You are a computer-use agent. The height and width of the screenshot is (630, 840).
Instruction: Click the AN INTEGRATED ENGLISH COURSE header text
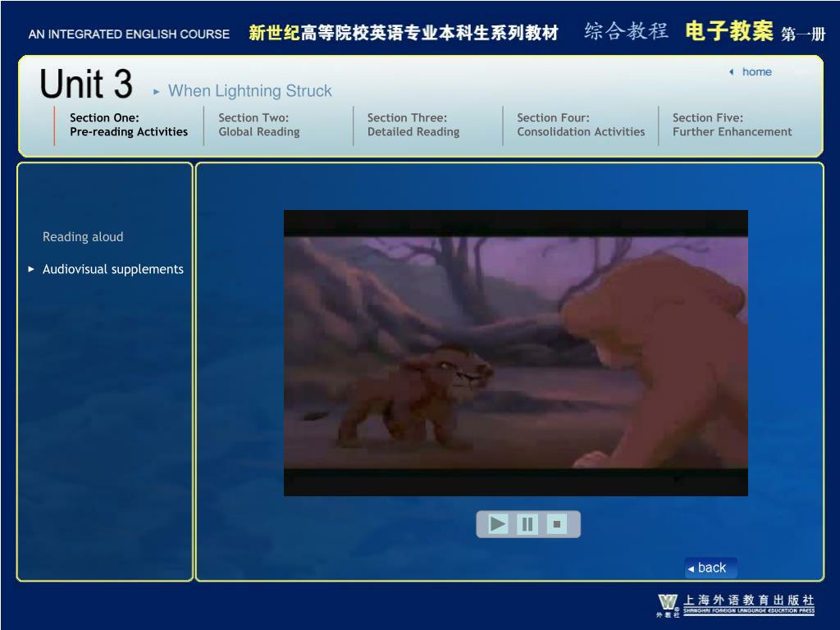click(x=129, y=34)
